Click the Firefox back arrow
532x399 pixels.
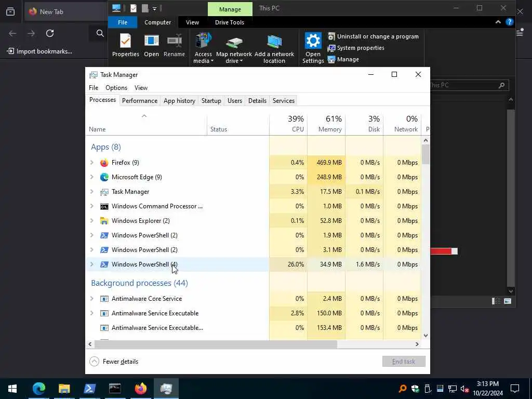(12, 33)
